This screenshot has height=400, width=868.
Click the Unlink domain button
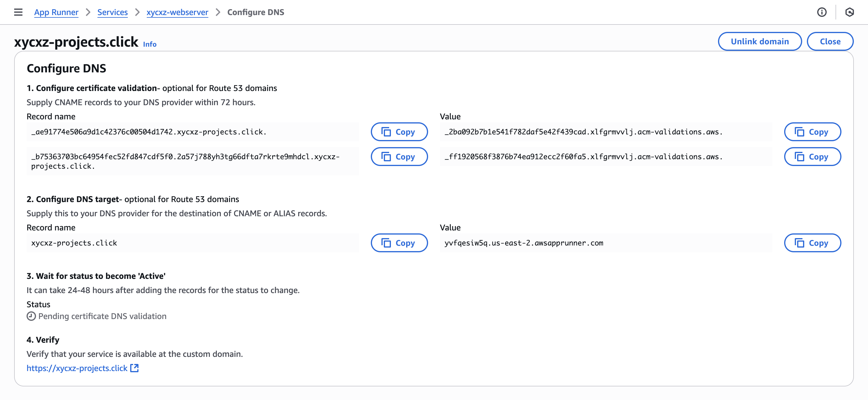pos(759,41)
